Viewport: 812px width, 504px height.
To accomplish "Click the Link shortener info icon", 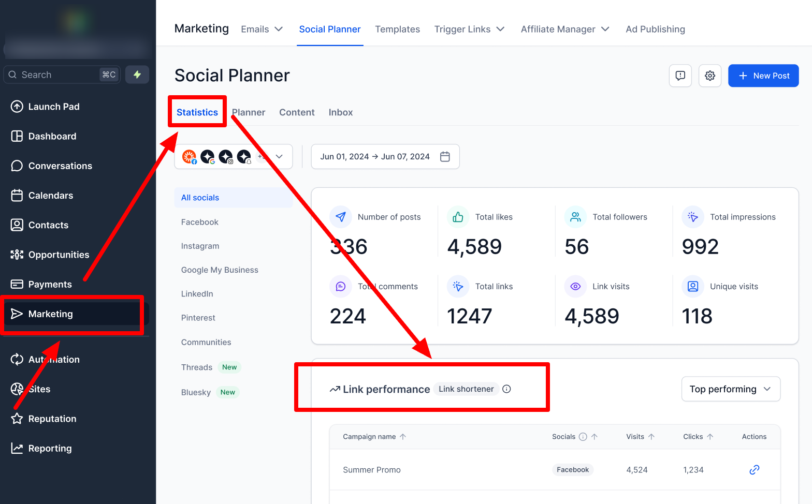I will pos(506,389).
